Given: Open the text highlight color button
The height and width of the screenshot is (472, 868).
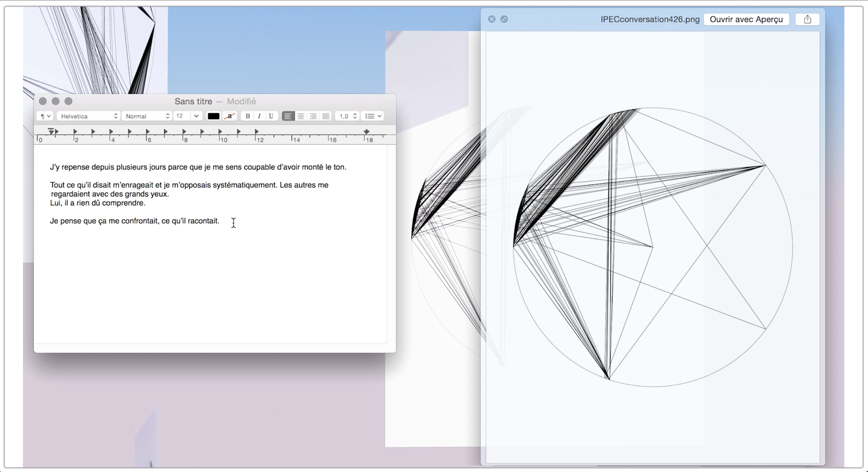Looking at the screenshot, I should (230, 116).
